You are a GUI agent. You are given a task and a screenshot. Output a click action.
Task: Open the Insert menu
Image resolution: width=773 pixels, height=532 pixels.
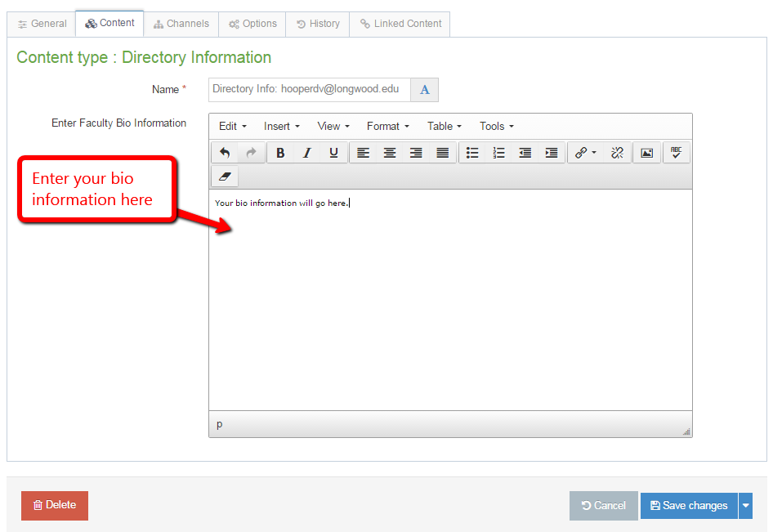pyautogui.click(x=281, y=126)
